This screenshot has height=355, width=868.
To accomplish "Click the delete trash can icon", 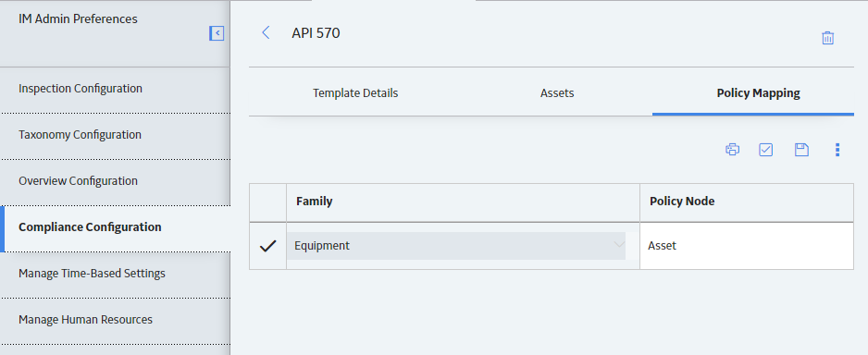I will click(x=827, y=38).
